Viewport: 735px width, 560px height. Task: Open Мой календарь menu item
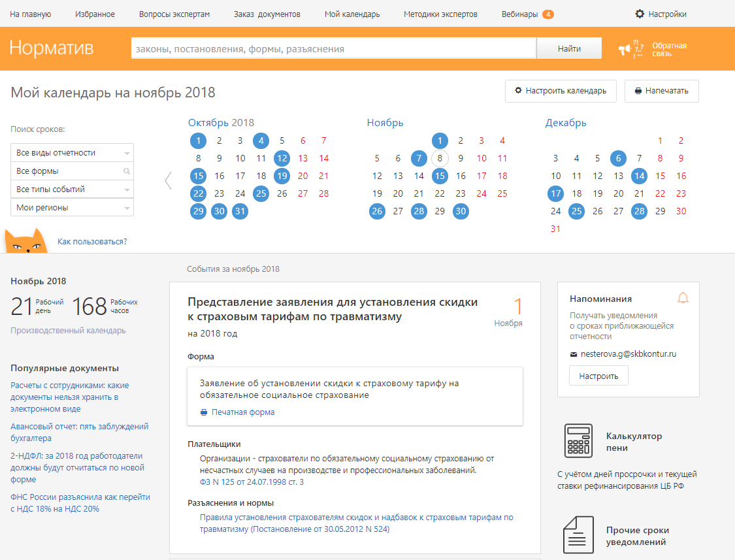pyautogui.click(x=352, y=14)
